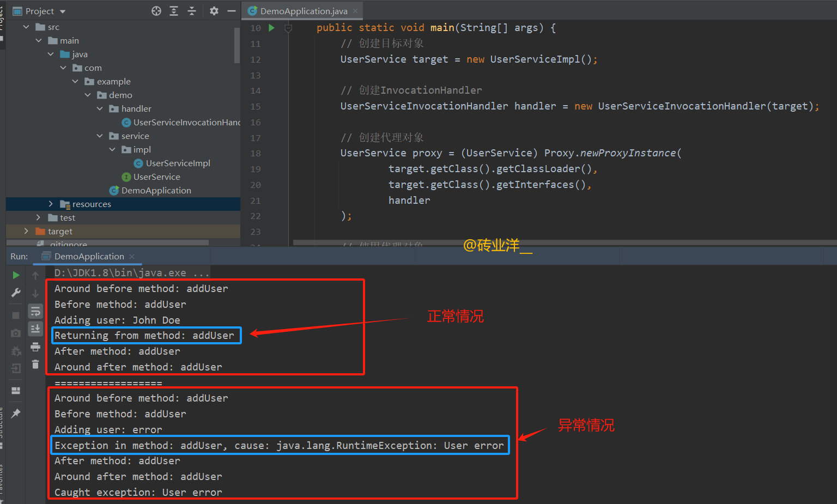The height and width of the screenshot is (504, 837).
Task: Select the orange target folder row
Action: [x=123, y=231]
